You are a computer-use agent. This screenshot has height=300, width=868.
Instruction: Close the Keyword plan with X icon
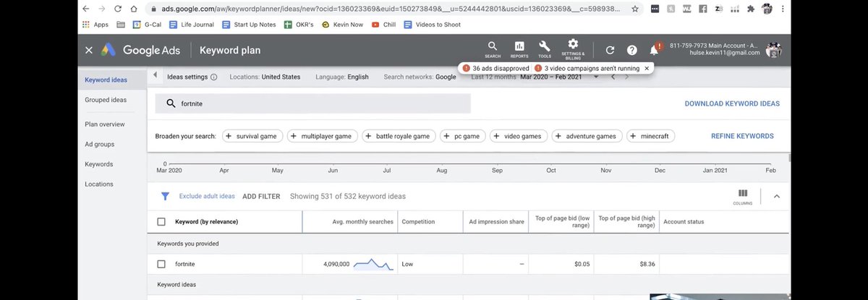(89, 50)
